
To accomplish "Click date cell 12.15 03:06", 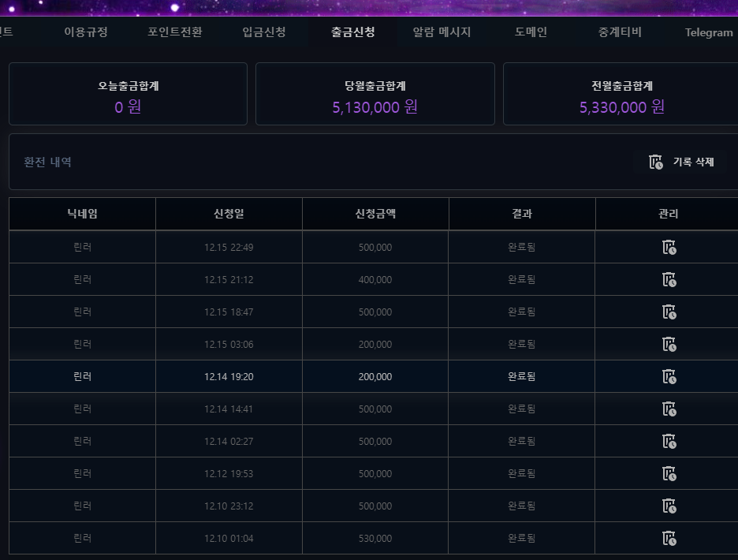I will click(x=229, y=345).
